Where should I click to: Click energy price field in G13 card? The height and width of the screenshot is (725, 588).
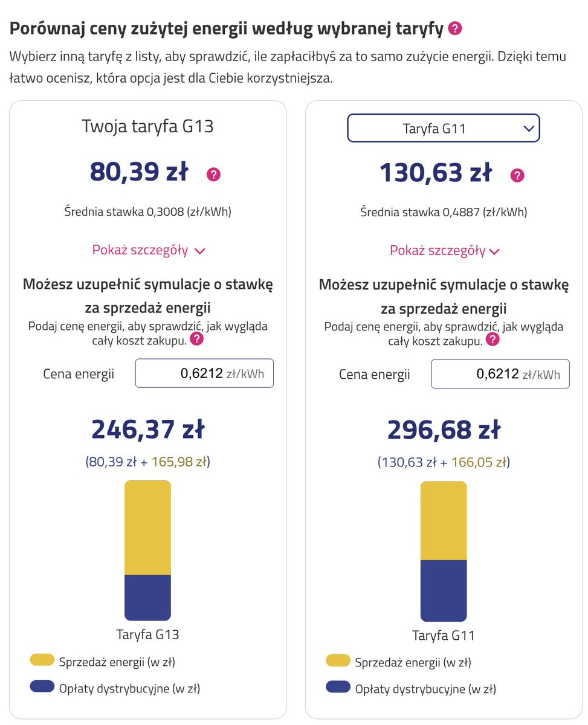[204, 373]
